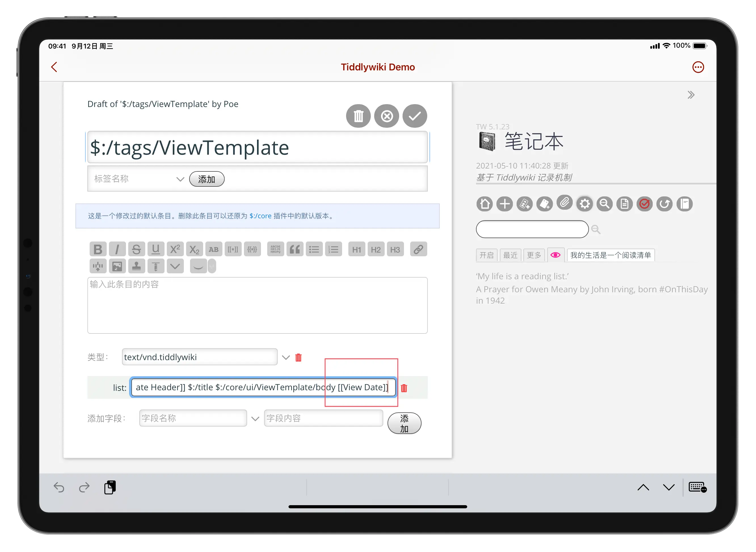Edit the tiddler title field
The image size is (756, 552).
[258, 147]
